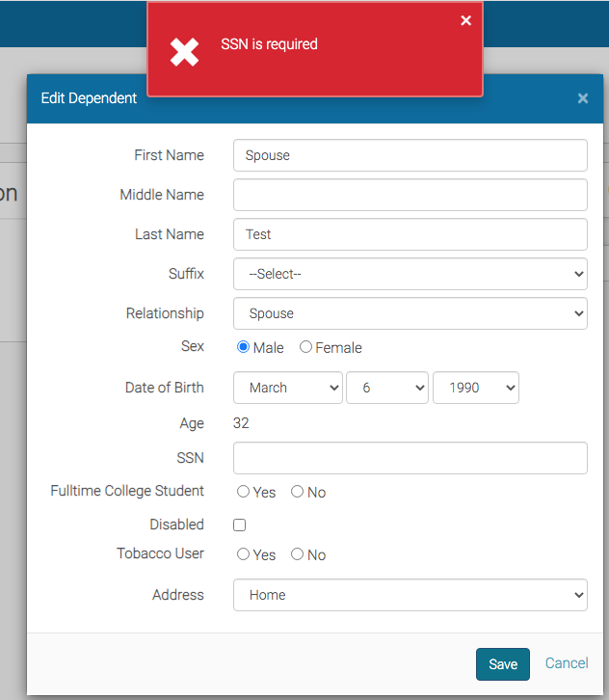Viewport: 609px width, 700px height.
Task: Choose No for Fulltime College Student
Action: tap(298, 492)
